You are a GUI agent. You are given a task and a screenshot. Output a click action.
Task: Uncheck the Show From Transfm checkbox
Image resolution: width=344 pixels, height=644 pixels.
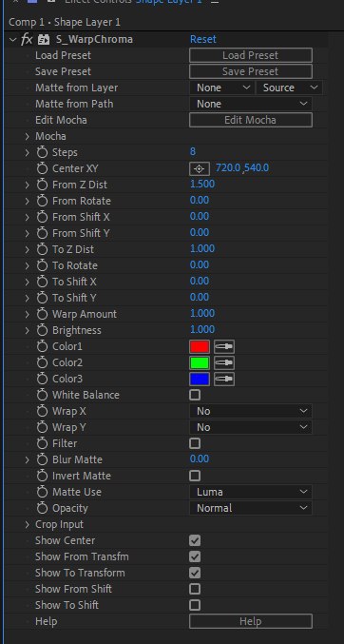tap(195, 556)
